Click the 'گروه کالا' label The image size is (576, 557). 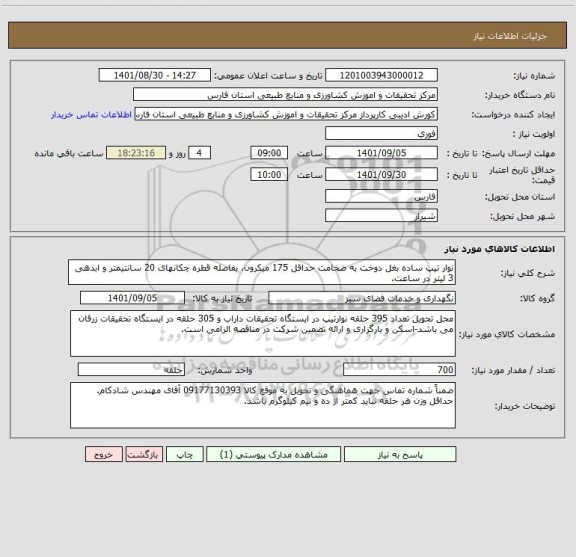538,298
